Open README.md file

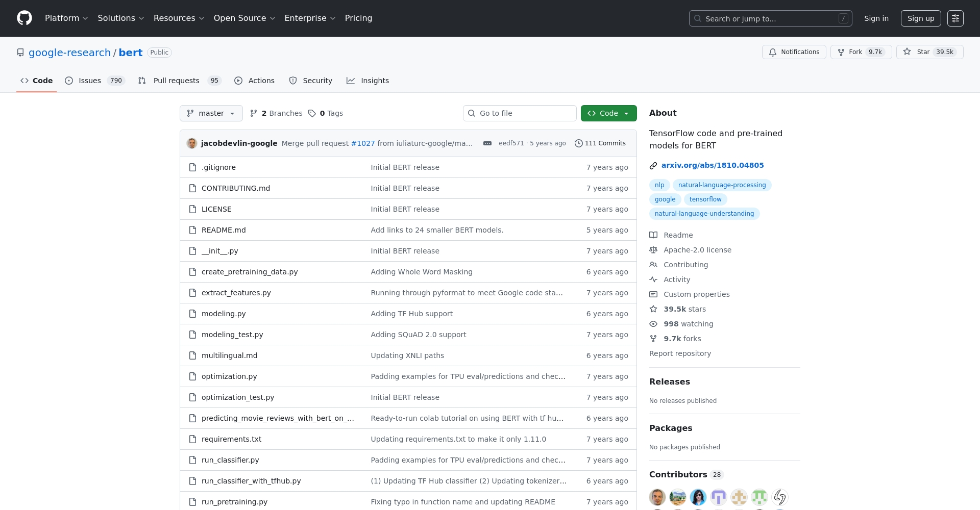click(224, 230)
